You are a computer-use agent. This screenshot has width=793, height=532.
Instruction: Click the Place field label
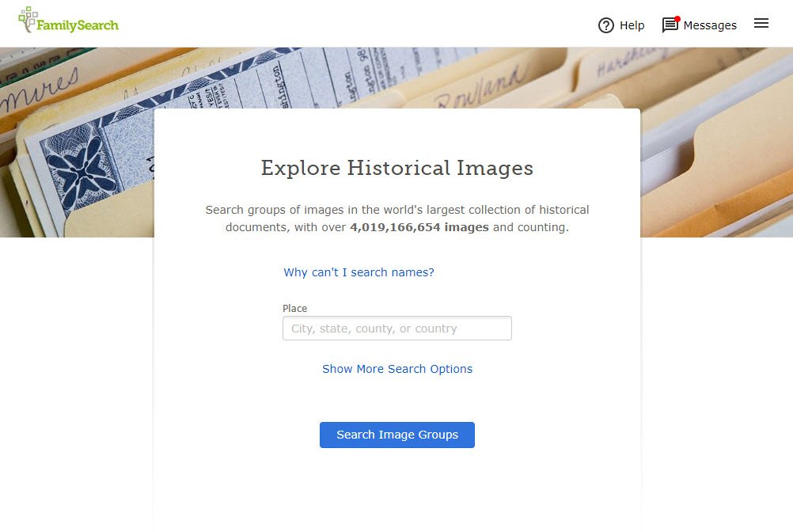click(295, 309)
